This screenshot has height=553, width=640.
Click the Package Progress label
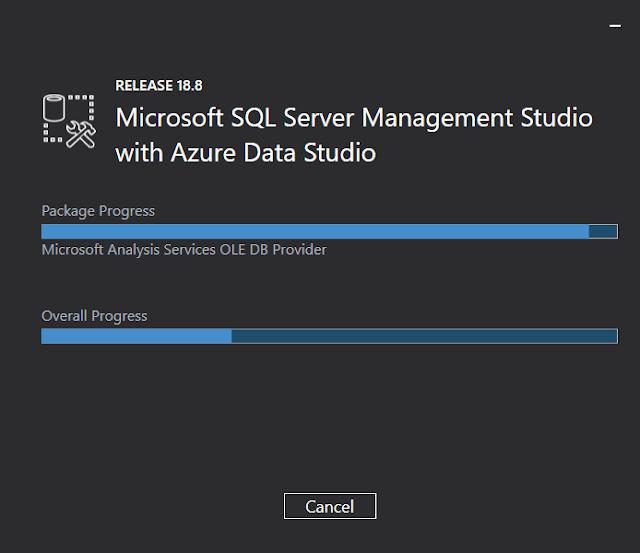98,211
